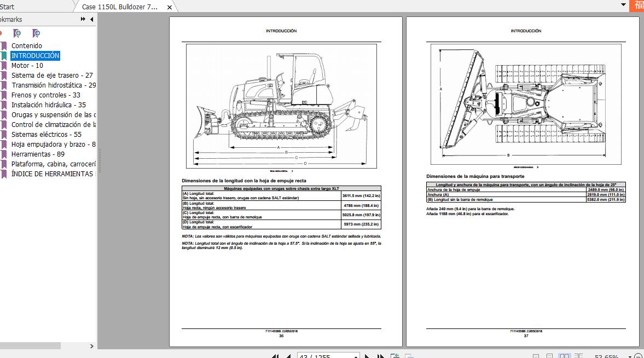Expand bookmark options with double chevron
Image resolution: width=644 pixels, height=358 pixels.
click(83, 19)
